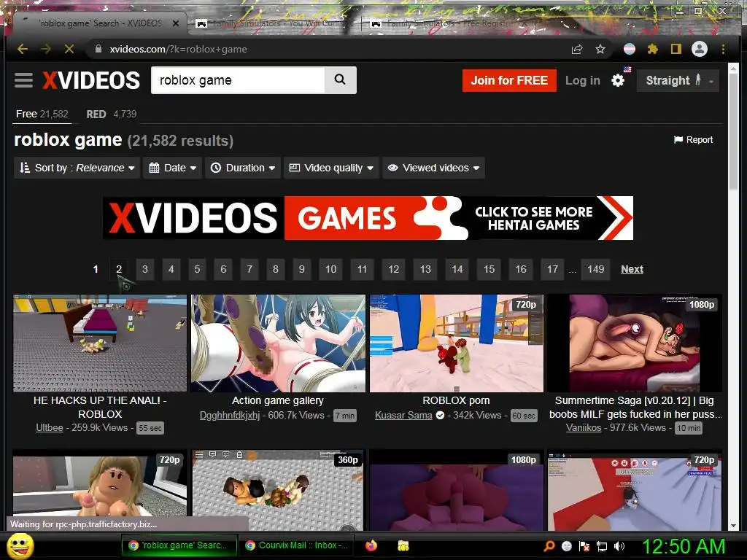
Task: Click the tray search magnifier icon
Action: pyautogui.click(x=549, y=545)
